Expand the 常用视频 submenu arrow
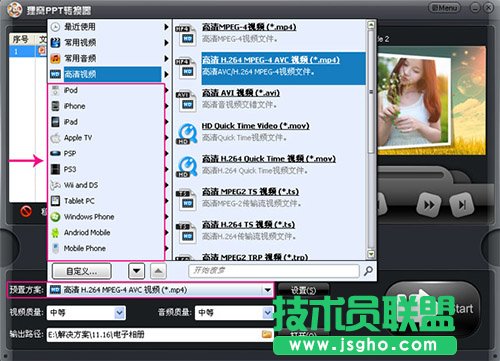The width and height of the screenshot is (500, 361). [x=166, y=43]
